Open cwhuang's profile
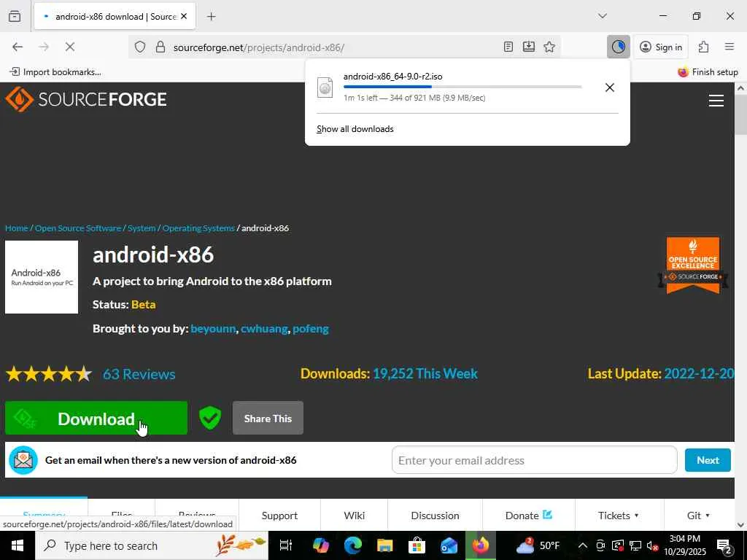 point(264,329)
